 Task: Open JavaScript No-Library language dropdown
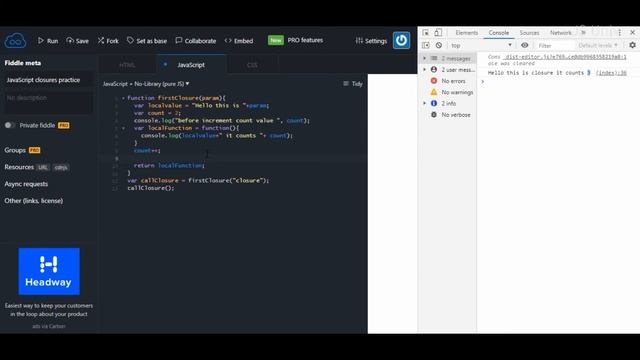pos(146,84)
